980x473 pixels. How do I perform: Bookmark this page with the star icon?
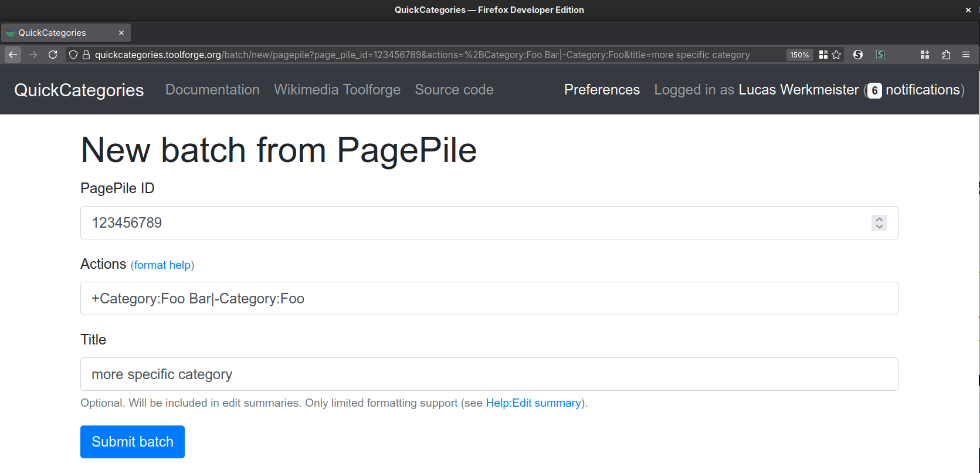(x=837, y=55)
